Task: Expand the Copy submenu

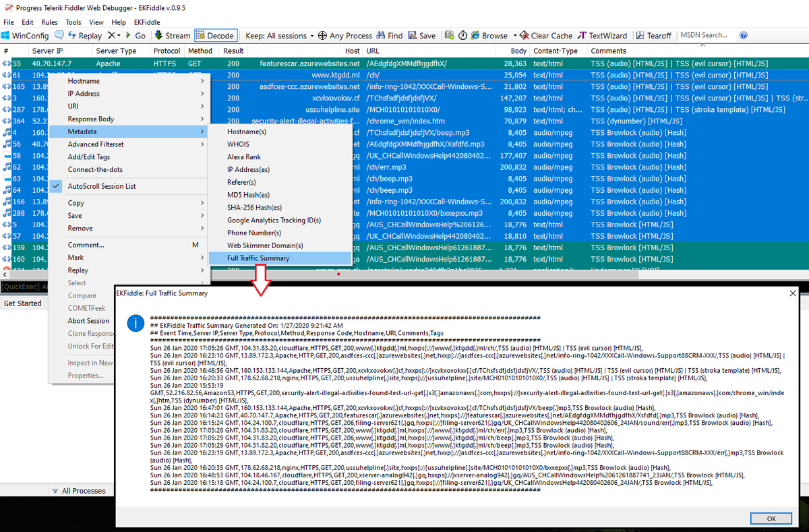Action: (130, 203)
